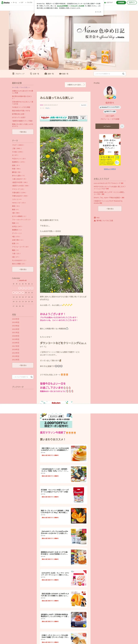Open 著作権についてのご注意 warning link
This screenshot has height=644, width=138.
coord(103,220)
